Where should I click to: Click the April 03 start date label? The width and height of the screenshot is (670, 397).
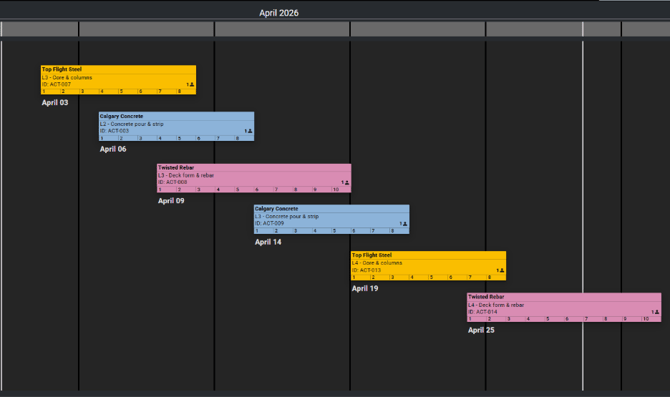(x=55, y=103)
